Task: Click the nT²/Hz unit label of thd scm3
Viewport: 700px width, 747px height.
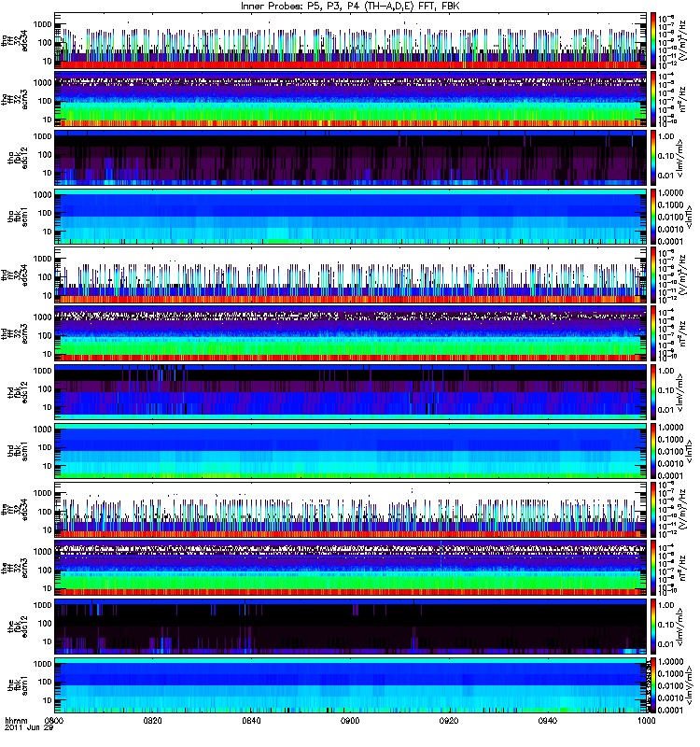Action: click(682, 333)
